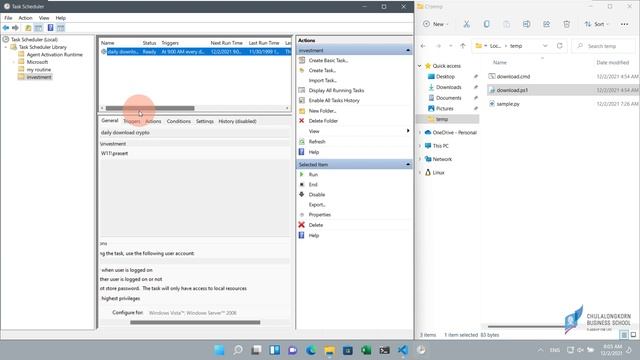Image resolution: width=640 pixels, height=360 pixels.
Task: Expand the View submenu arrow in Actions pane
Action: click(408, 131)
